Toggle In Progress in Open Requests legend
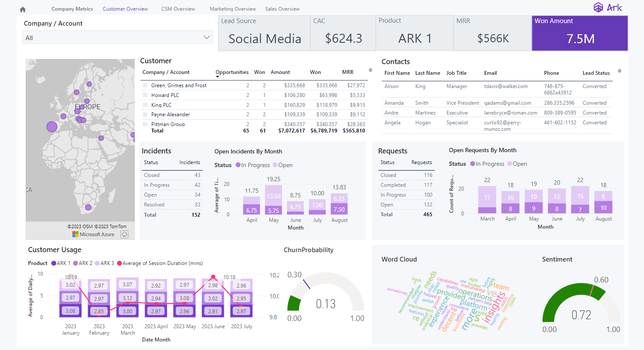 tap(487, 164)
